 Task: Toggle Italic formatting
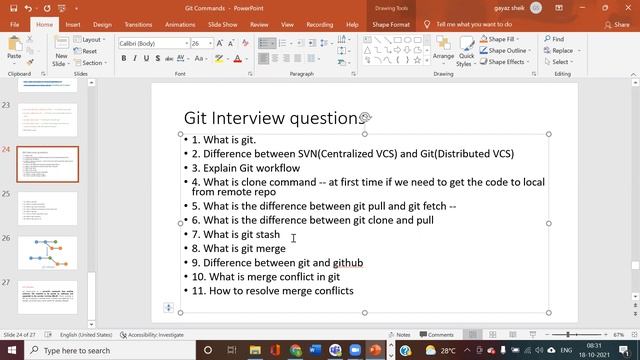(x=135, y=59)
